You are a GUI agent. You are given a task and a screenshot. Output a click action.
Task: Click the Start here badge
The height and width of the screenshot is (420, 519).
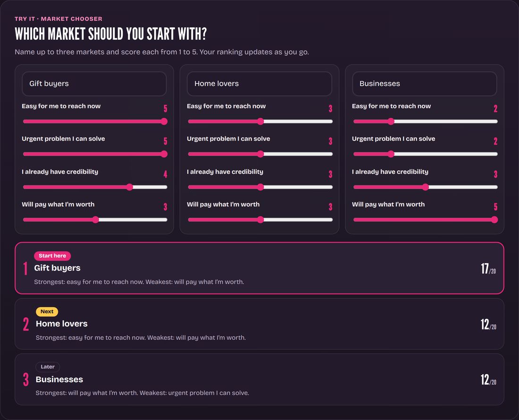coord(52,256)
